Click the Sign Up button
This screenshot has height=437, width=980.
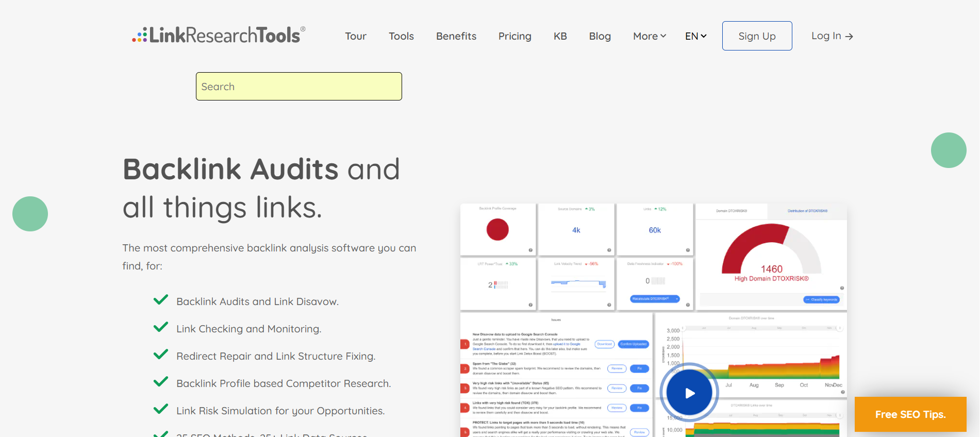point(757,36)
